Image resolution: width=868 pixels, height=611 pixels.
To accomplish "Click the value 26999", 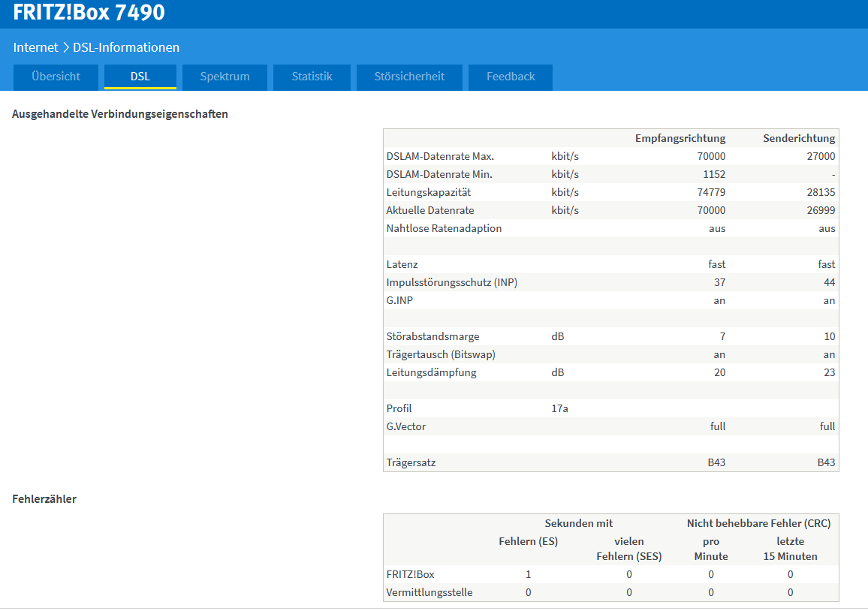I will [821, 210].
